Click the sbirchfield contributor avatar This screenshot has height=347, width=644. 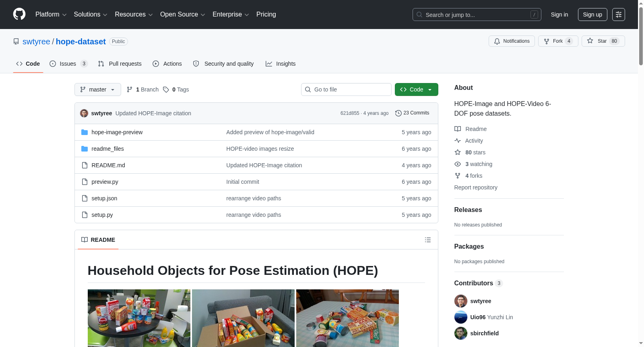tap(461, 333)
